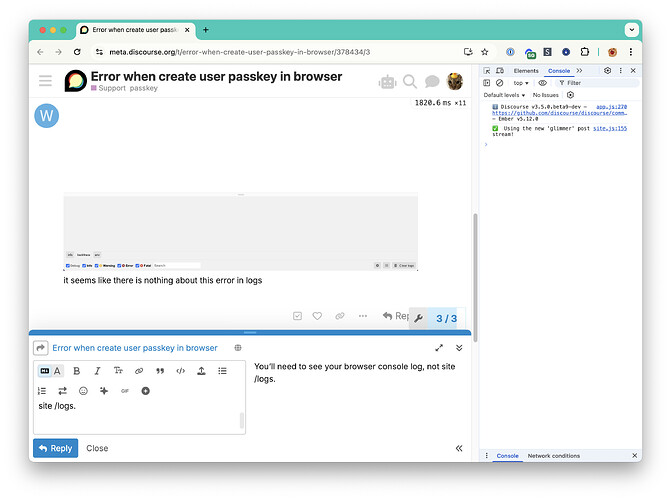Screen dimensions: 670x500
Task: Collapse preview pane with double chevron
Action: (459, 448)
